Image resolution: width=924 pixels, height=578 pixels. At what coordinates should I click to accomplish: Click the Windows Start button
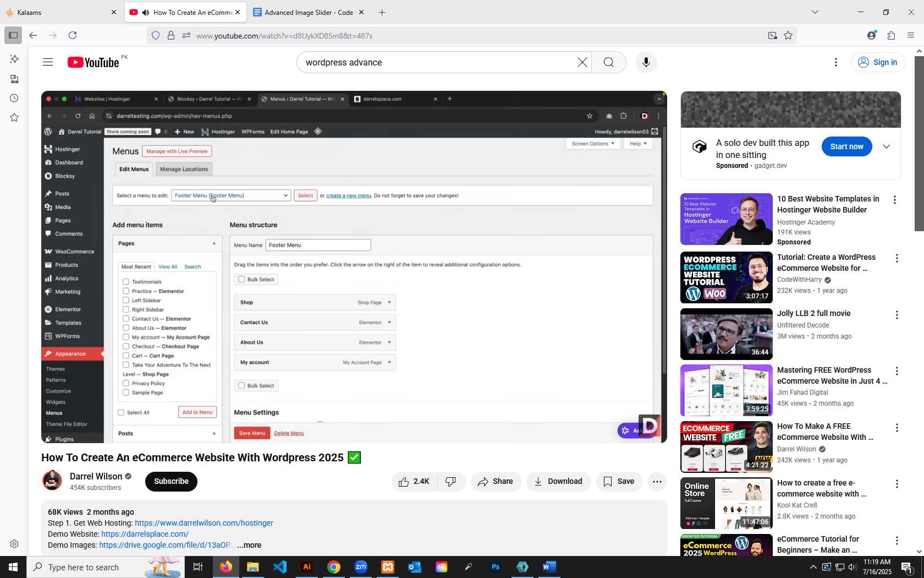click(13, 567)
